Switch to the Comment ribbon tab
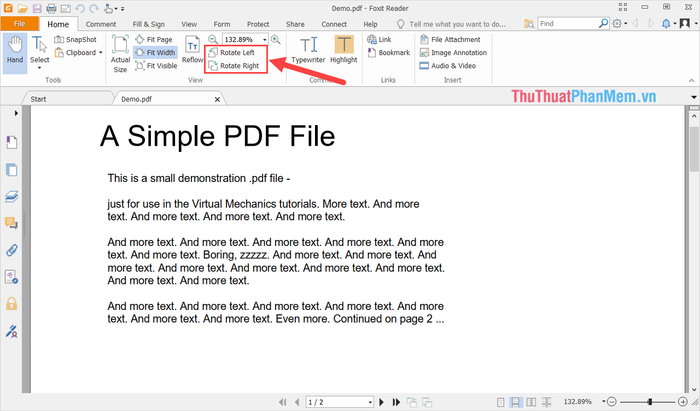700x411 pixels. click(x=101, y=24)
